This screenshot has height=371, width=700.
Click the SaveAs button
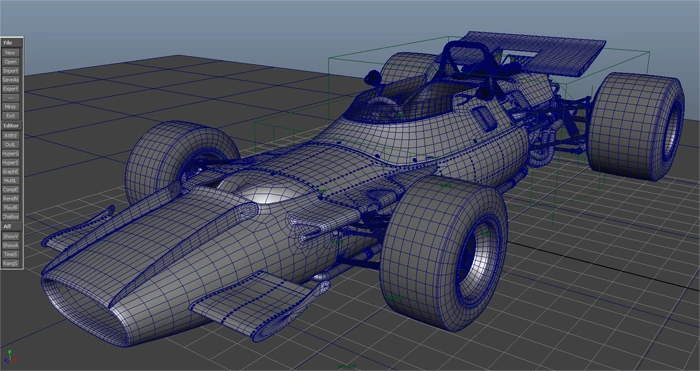[11, 79]
